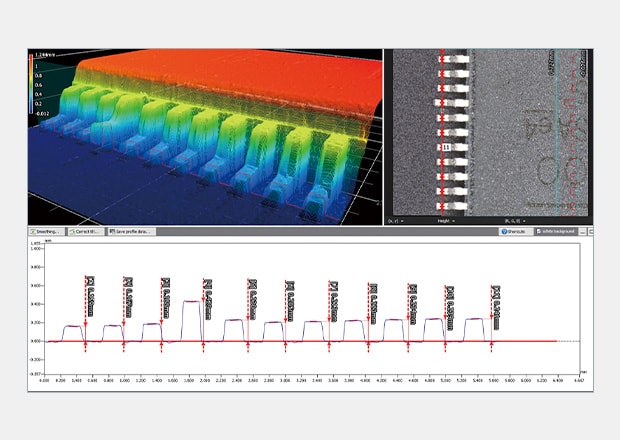The image size is (620, 440).
Task: Click the last measurement marker on graph
Action: [x=495, y=296]
